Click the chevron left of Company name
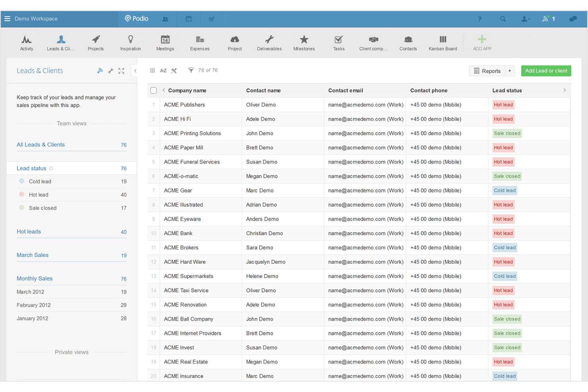This screenshot has width=588, height=392. pyautogui.click(x=164, y=90)
